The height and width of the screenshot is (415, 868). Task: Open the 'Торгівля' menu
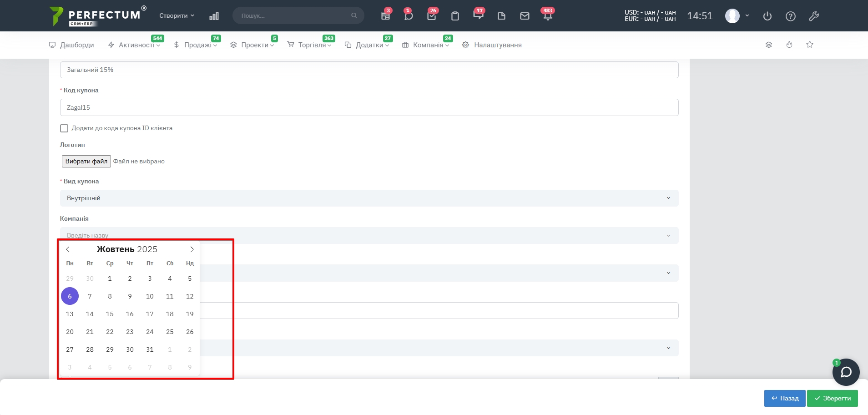pos(312,45)
